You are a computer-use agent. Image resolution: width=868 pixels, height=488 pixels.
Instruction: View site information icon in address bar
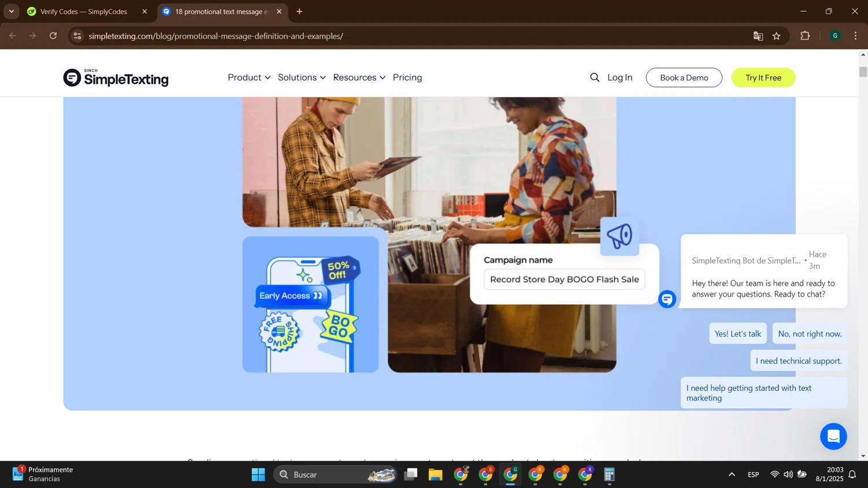78,36
